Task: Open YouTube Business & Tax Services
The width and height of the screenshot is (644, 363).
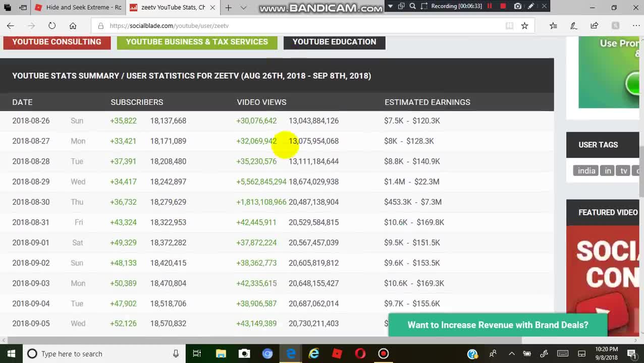Action: (x=197, y=42)
